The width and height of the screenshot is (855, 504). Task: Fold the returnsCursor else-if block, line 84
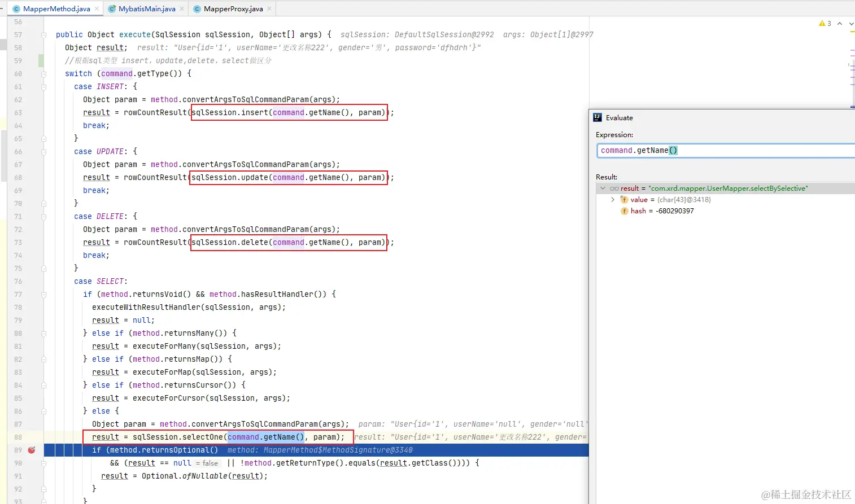coord(43,385)
